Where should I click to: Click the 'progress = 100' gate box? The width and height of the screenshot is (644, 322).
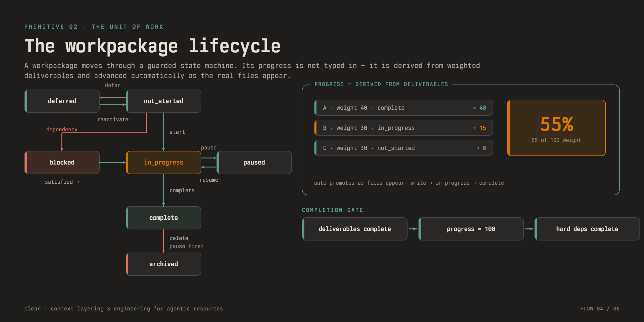[471, 229]
